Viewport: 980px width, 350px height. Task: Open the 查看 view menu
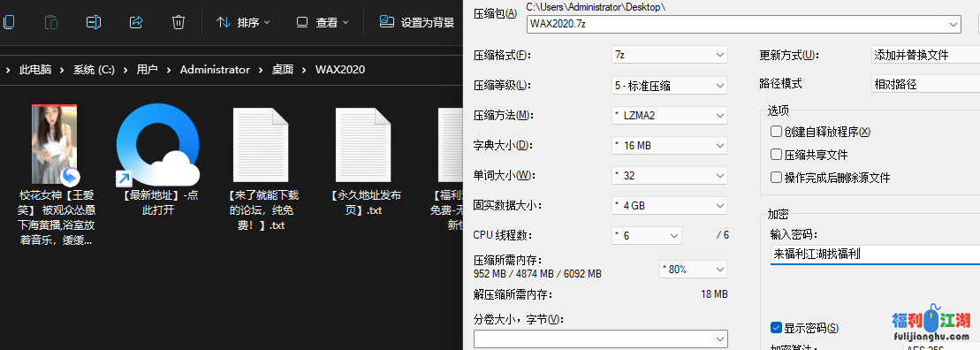click(322, 22)
